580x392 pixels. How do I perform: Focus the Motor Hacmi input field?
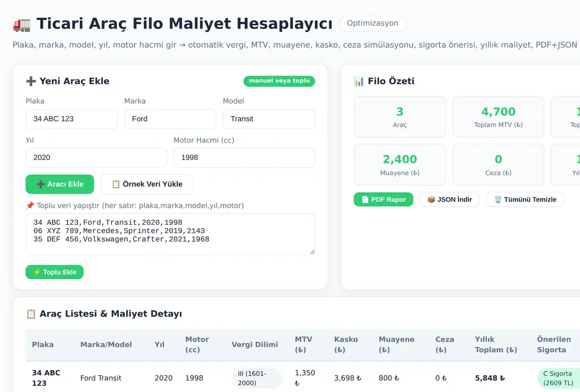244,158
